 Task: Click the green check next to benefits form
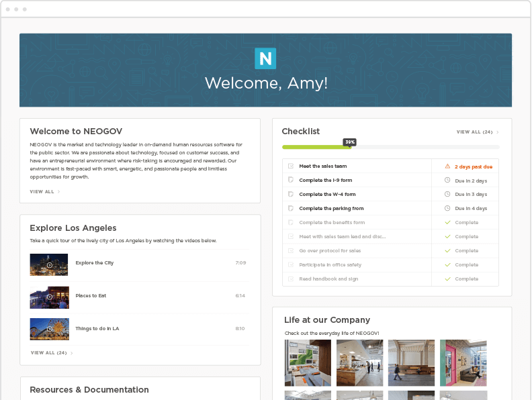[447, 222]
